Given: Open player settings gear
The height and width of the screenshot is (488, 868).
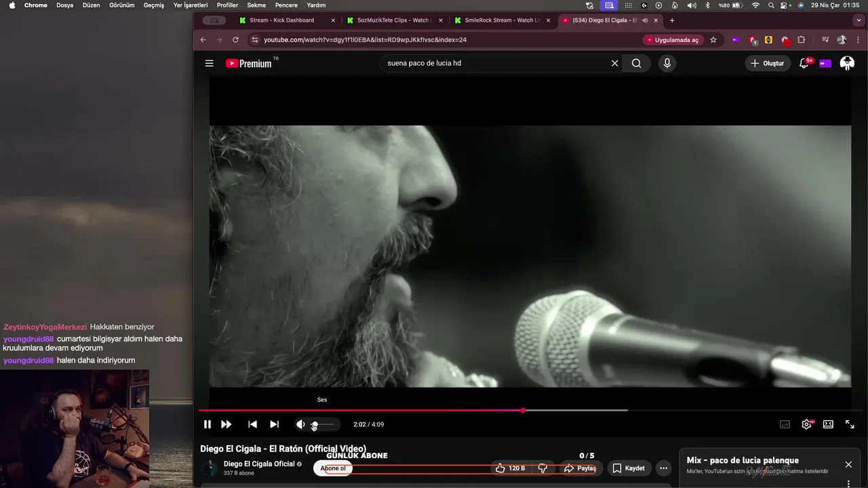Looking at the screenshot, I should coord(806,424).
